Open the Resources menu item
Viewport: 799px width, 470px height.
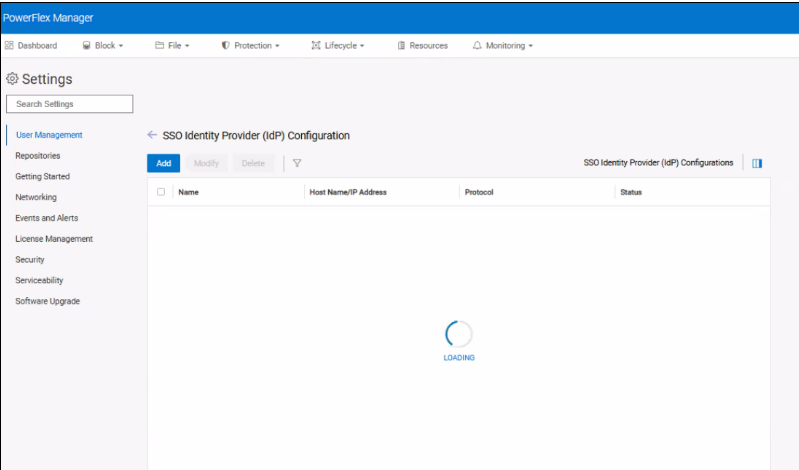click(x=422, y=45)
